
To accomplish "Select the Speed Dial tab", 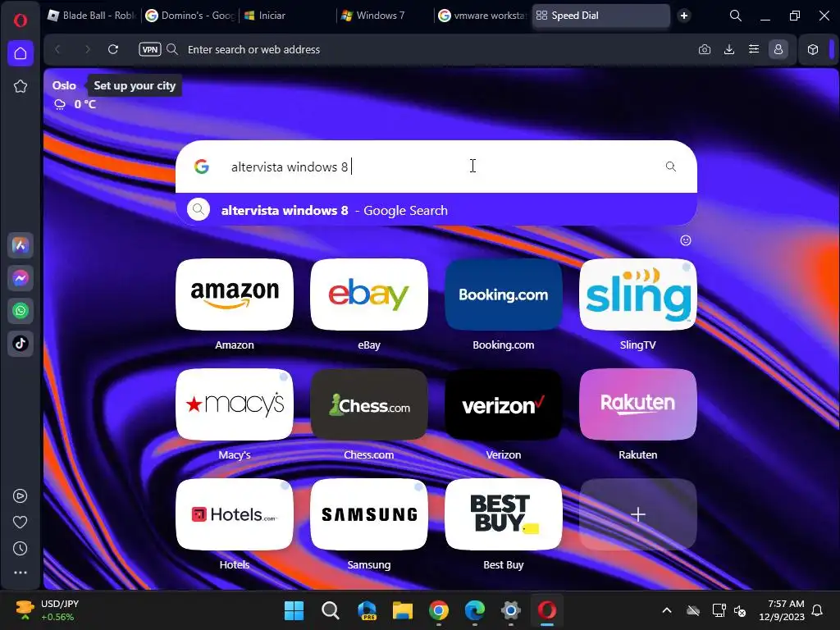I will pyautogui.click(x=601, y=16).
